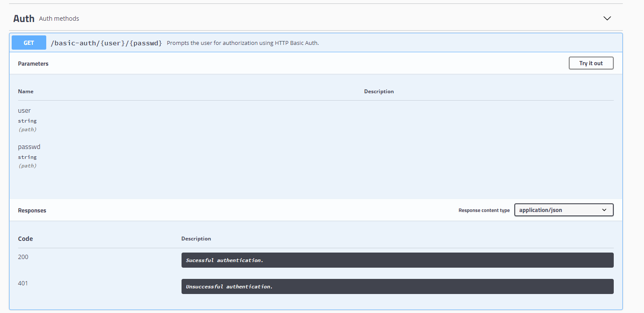This screenshot has width=644, height=313.
Task: Click the Responses heading
Action: point(32,210)
